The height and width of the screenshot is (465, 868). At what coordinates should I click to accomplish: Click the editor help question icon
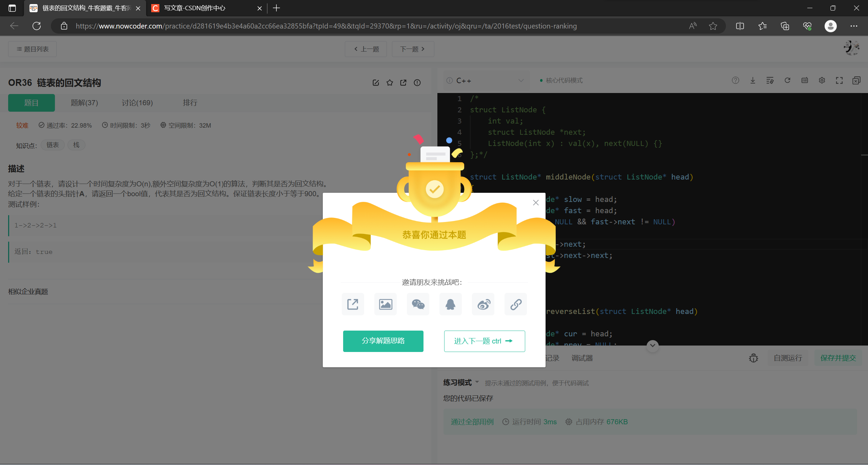pyautogui.click(x=735, y=80)
